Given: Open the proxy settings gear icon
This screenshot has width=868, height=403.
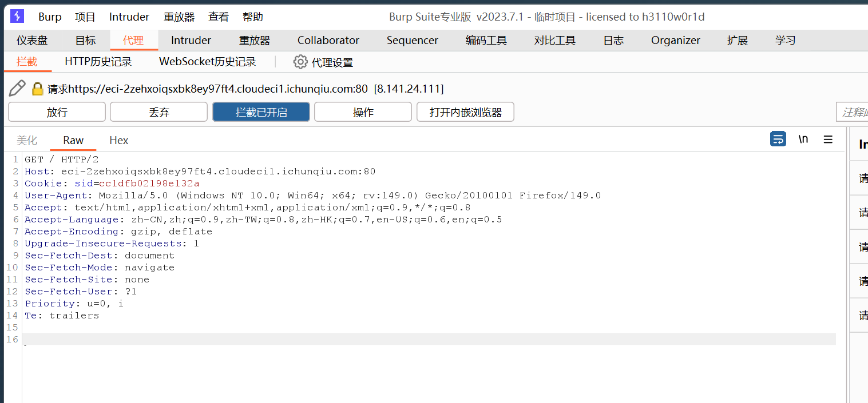Looking at the screenshot, I should point(300,62).
